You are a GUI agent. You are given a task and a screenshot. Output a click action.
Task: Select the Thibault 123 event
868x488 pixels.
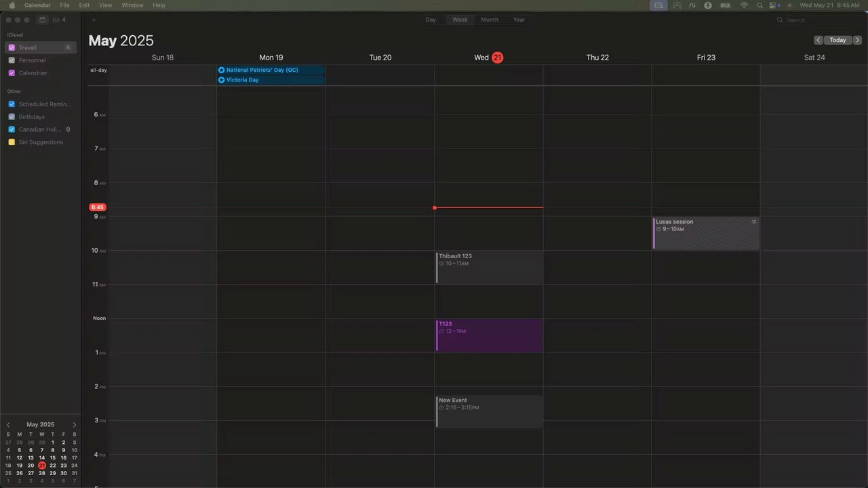[489, 267]
